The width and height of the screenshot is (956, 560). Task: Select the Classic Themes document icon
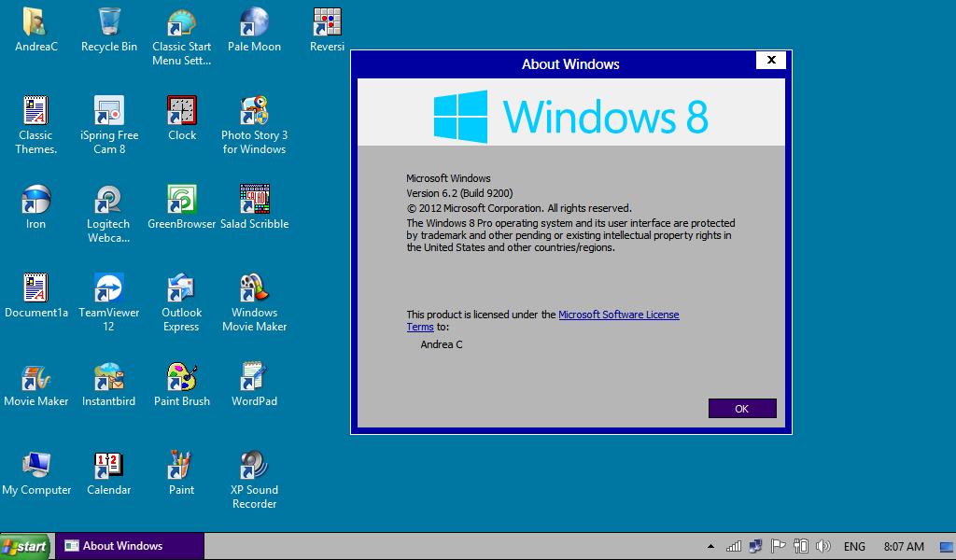point(36,110)
